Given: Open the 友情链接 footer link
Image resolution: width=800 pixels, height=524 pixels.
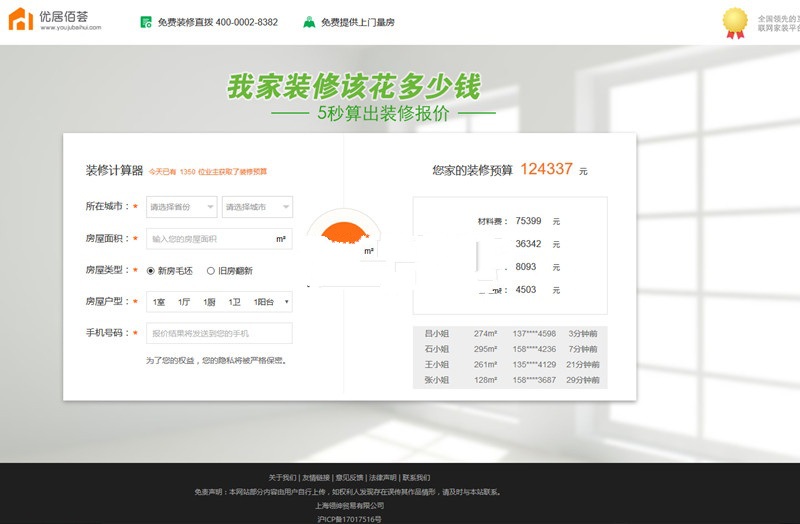Looking at the screenshot, I should point(316,478).
